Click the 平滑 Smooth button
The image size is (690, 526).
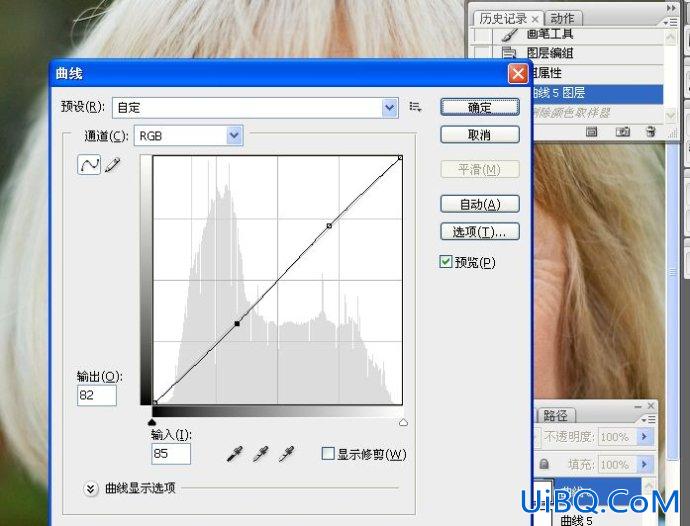[x=480, y=169]
